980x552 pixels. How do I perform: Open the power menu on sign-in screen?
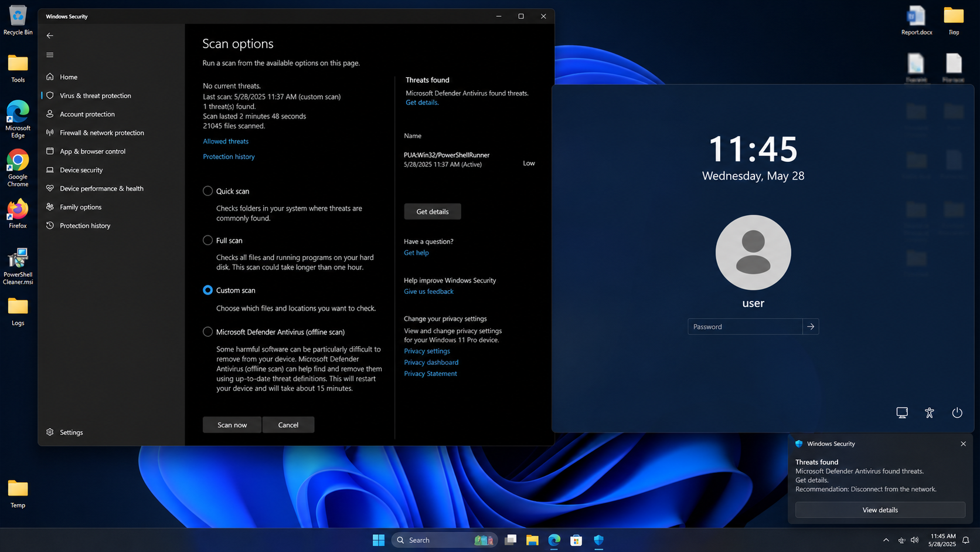957,413
